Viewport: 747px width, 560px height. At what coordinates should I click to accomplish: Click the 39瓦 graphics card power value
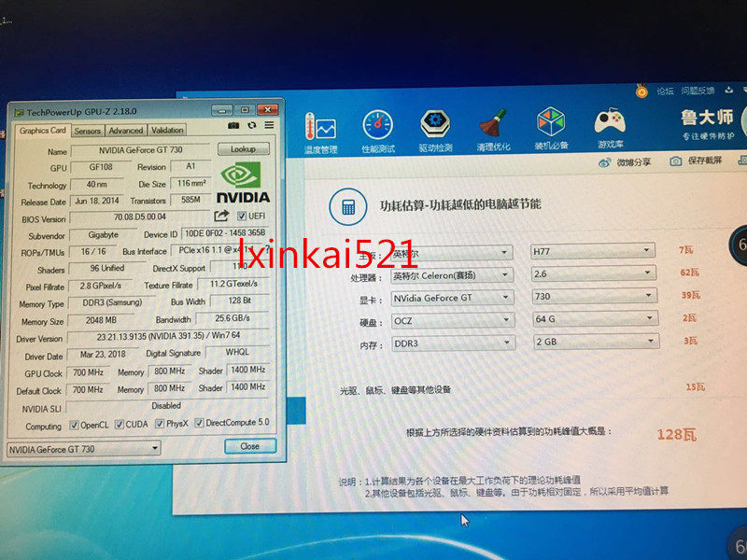pyautogui.click(x=690, y=295)
